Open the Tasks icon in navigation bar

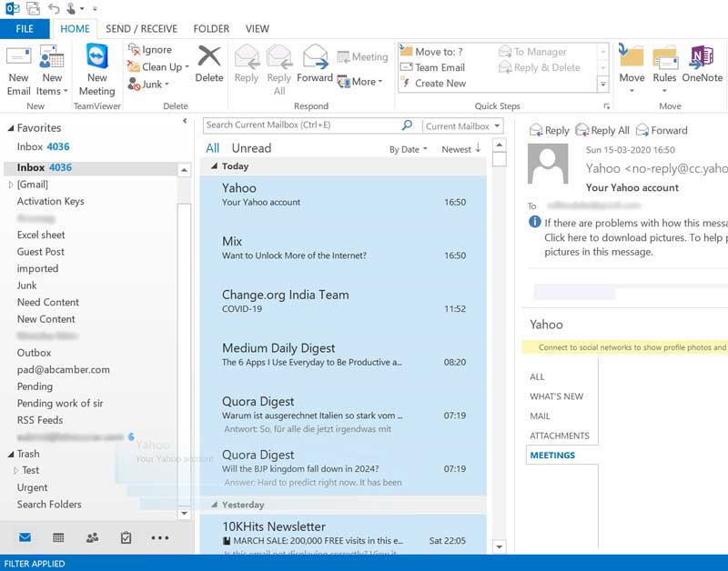click(x=126, y=537)
